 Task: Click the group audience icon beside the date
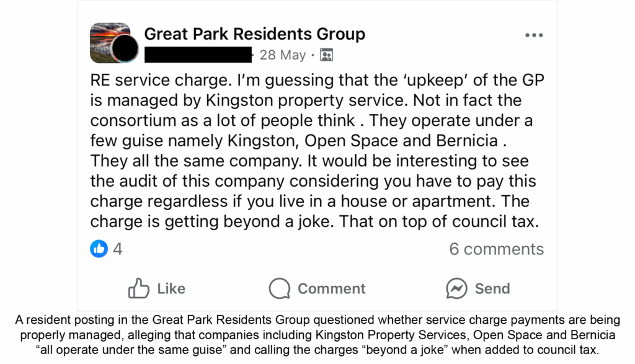click(327, 55)
